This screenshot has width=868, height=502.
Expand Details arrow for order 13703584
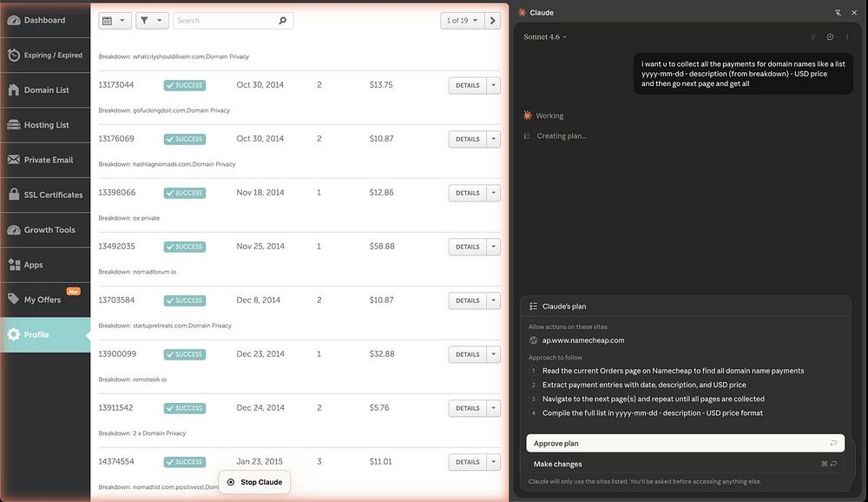[x=493, y=301]
